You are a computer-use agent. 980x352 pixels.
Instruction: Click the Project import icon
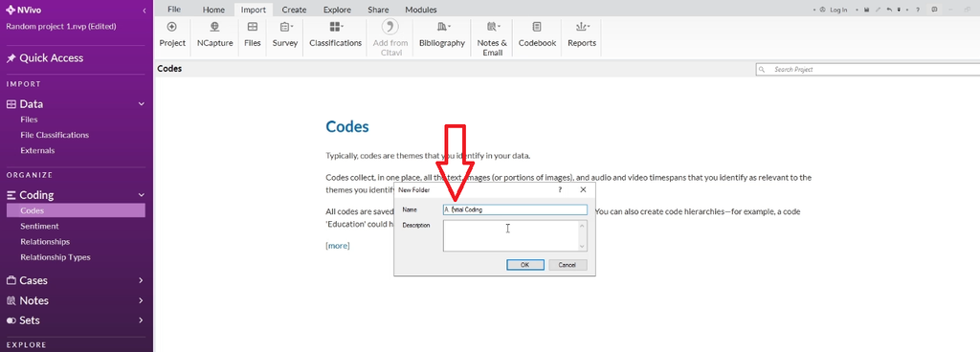172,27
